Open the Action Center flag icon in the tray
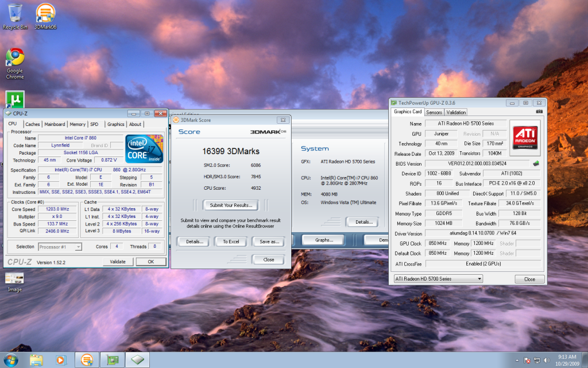588x368 pixels. [x=527, y=360]
